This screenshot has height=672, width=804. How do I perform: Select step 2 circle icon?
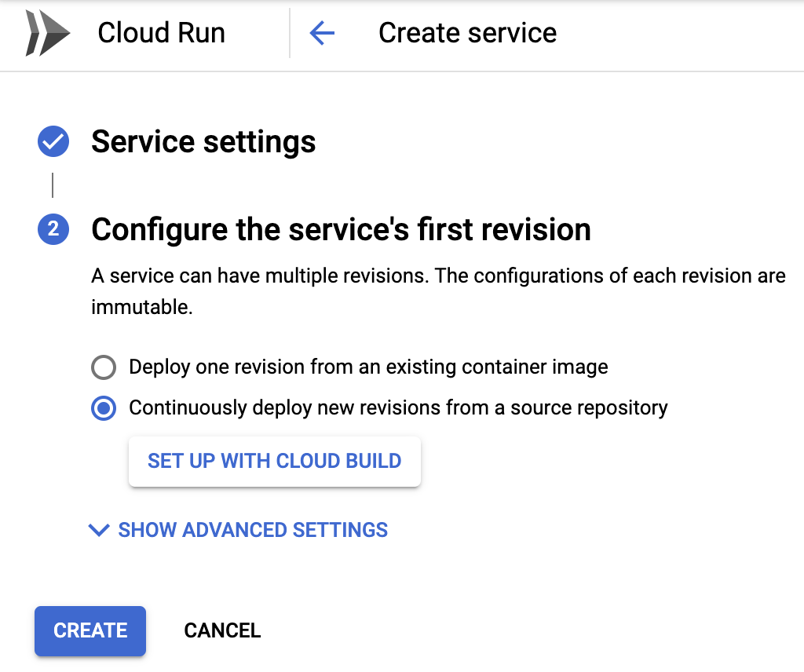click(x=53, y=229)
